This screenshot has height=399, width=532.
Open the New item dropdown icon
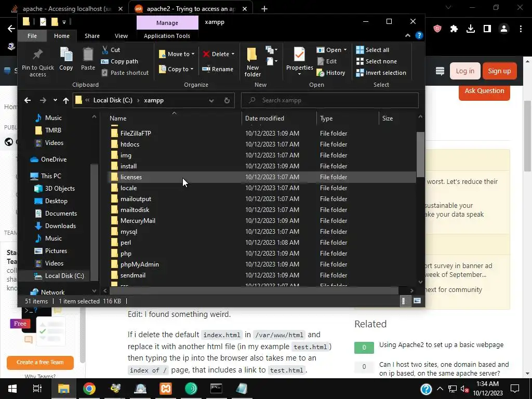click(271, 50)
